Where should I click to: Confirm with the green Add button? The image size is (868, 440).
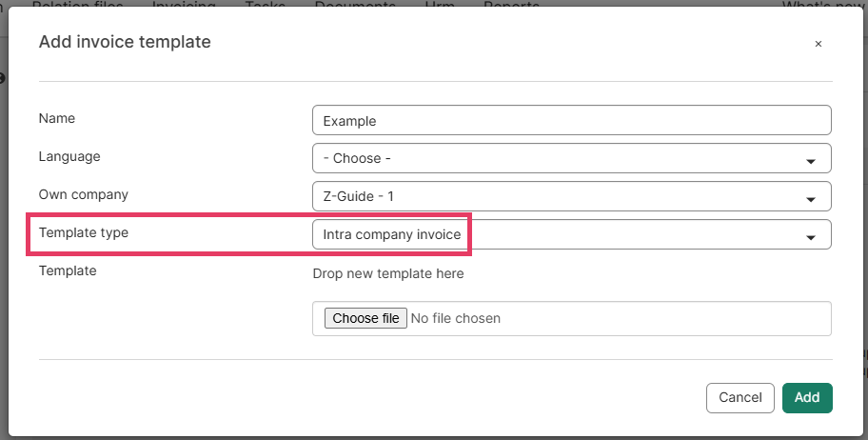(x=807, y=397)
